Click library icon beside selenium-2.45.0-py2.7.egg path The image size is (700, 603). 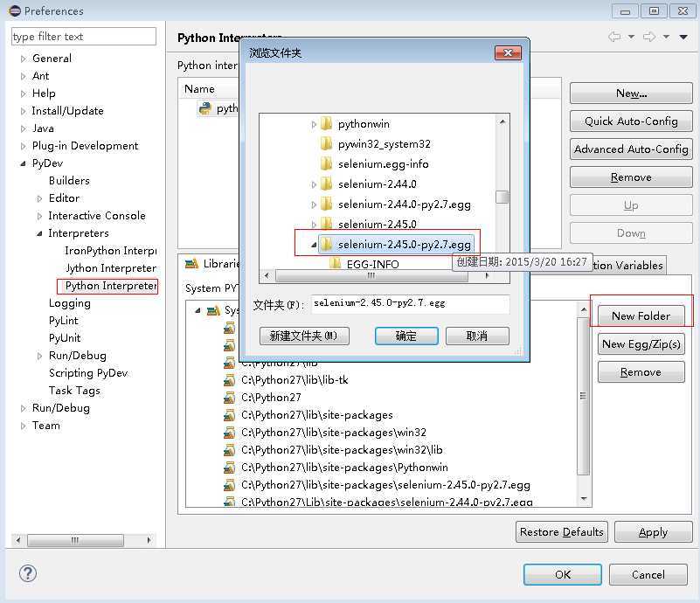click(230, 484)
